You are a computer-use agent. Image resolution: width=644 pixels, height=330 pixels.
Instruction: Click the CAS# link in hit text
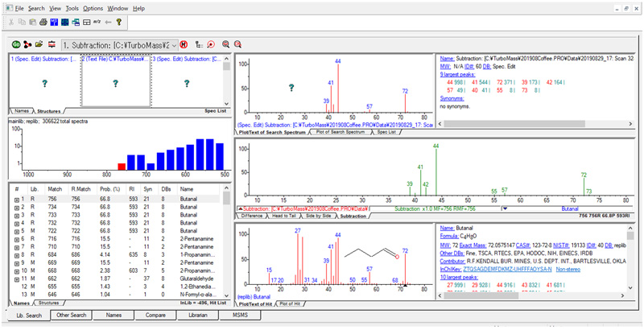[522, 245]
